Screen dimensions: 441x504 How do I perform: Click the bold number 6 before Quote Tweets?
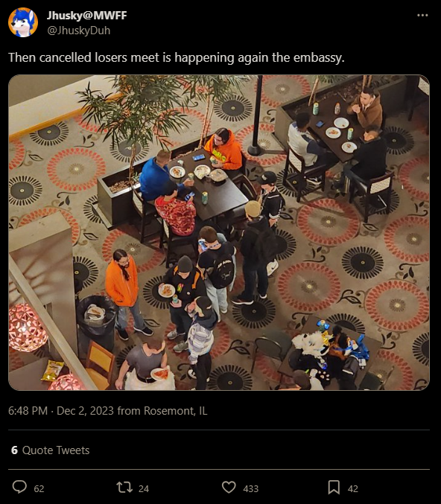pyautogui.click(x=14, y=450)
